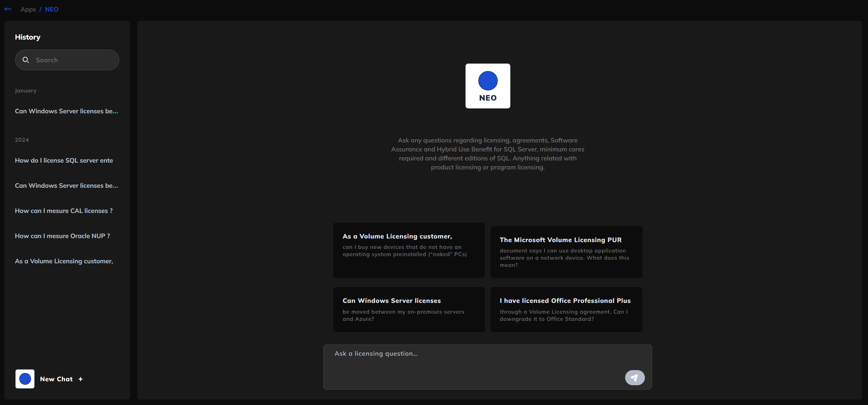The height and width of the screenshot is (405, 868).
Task: Open chat 'How do I license SQL server ente'
Action: (64, 160)
